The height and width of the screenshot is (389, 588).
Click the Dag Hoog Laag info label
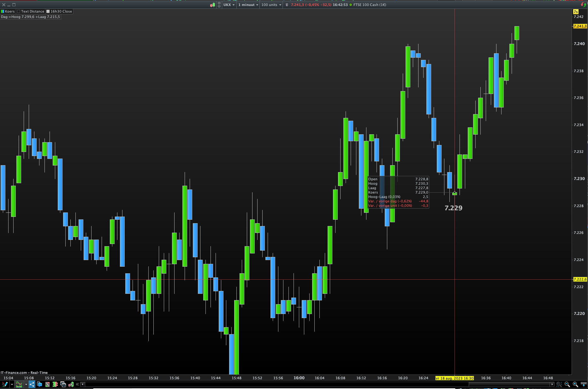pos(30,17)
